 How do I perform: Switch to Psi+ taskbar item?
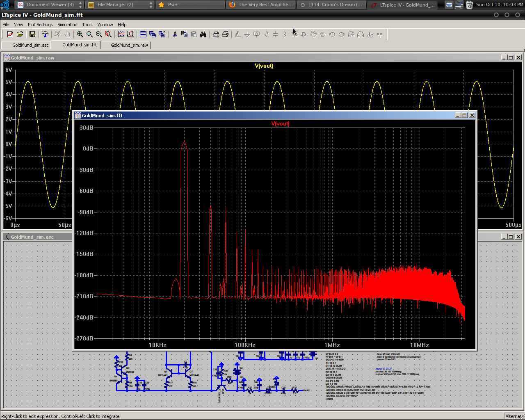click(190, 5)
